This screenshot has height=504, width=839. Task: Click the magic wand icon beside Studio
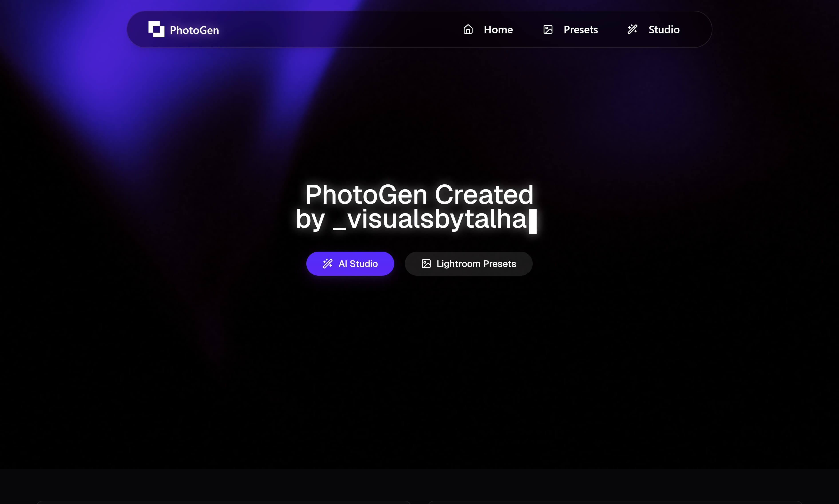[x=632, y=29]
